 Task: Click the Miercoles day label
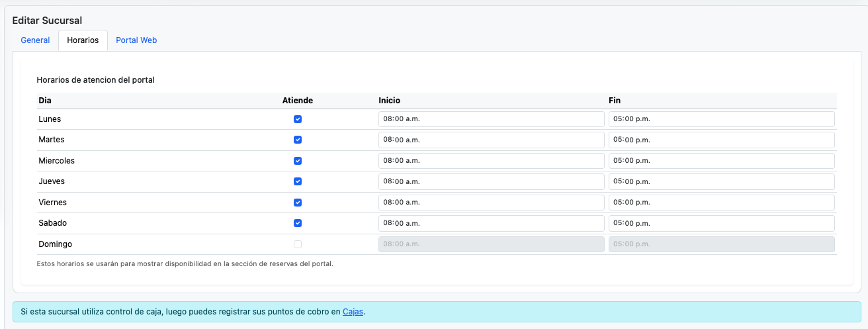pos(56,161)
